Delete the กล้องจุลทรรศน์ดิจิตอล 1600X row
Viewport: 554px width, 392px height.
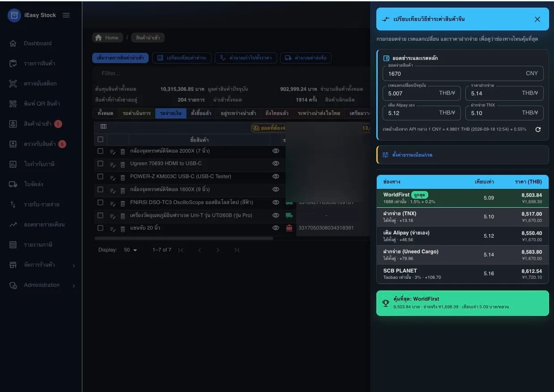tap(123, 190)
